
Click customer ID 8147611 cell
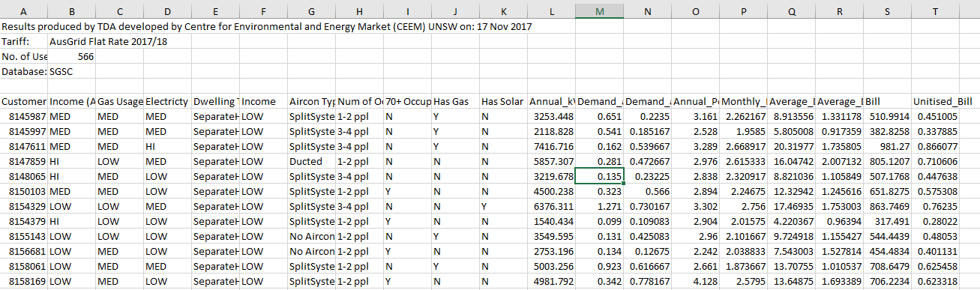pyautogui.click(x=25, y=147)
